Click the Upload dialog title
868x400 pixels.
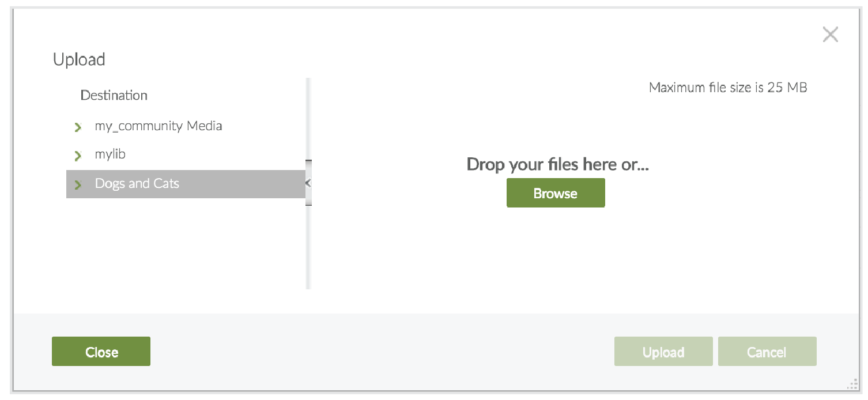click(x=79, y=60)
